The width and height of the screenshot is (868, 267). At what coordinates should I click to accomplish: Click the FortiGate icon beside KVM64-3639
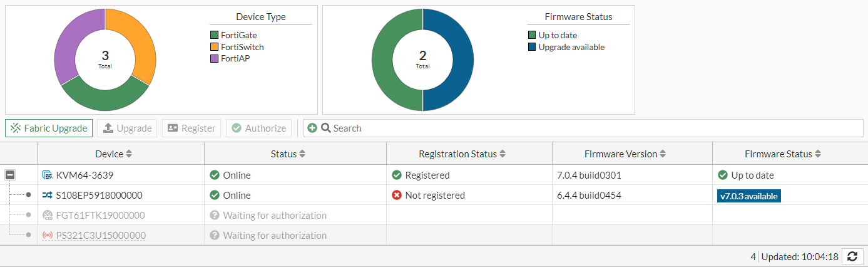click(x=48, y=175)
